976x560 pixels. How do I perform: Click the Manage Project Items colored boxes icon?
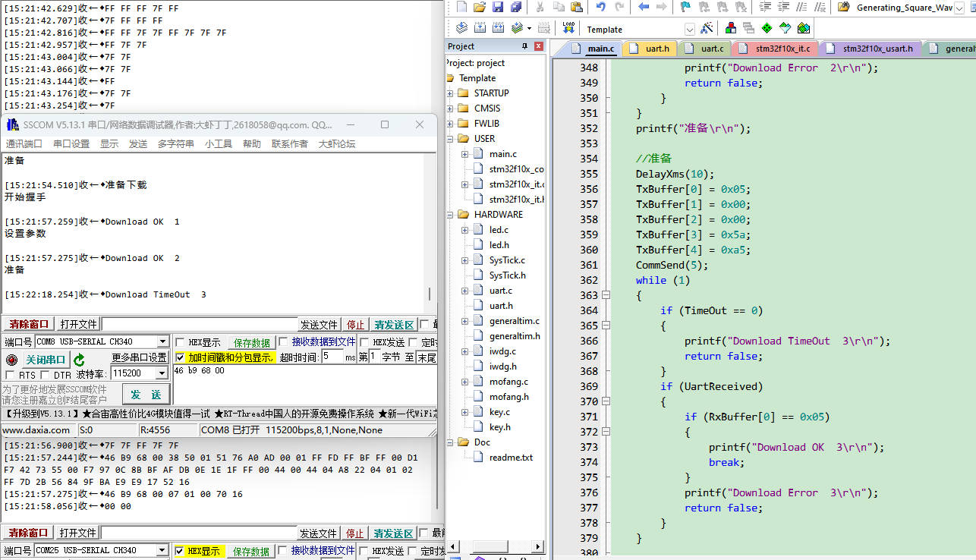point(731,28)
